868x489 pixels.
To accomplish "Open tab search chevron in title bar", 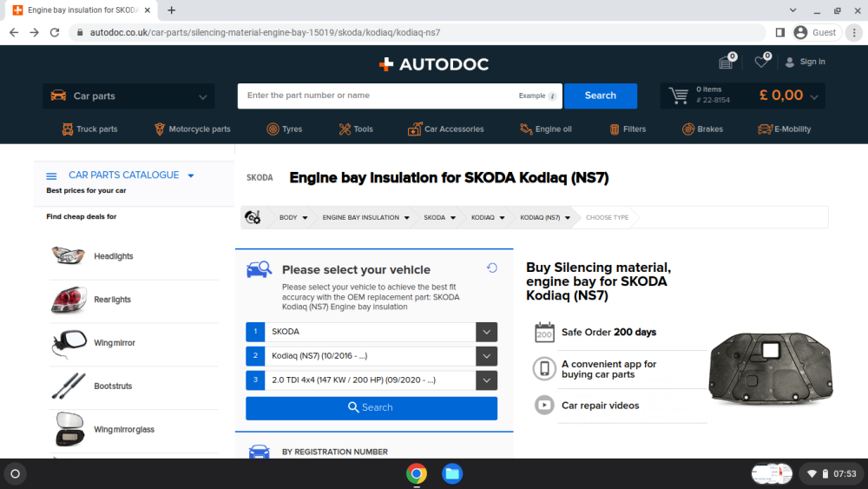I will tap(792, 10).
